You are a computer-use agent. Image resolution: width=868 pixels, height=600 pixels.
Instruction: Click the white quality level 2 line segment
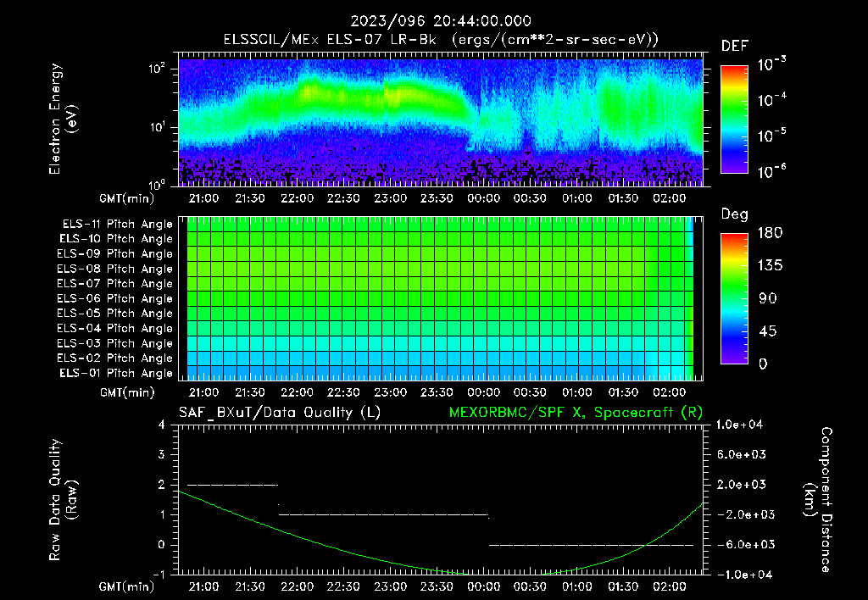click(232, 485)
